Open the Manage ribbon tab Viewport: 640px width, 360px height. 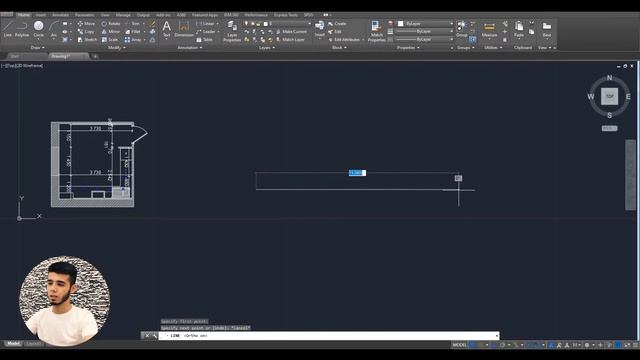coord(123,15)
